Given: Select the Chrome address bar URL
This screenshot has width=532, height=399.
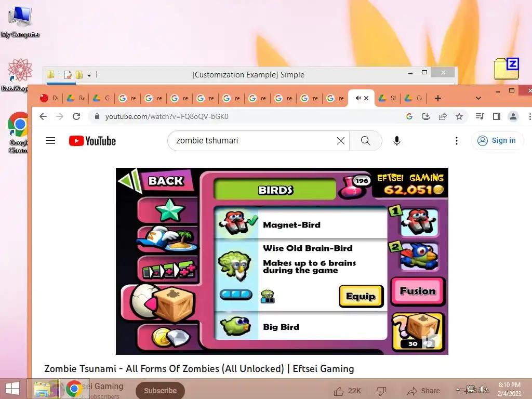Looking at the screenshot, I should pyautogui.click(x=167, y=116).
